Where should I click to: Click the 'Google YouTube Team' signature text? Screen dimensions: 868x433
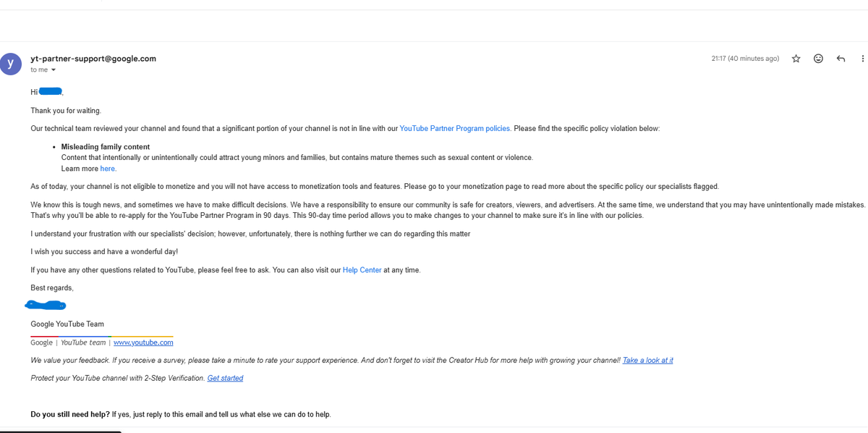tap(67, 324)
